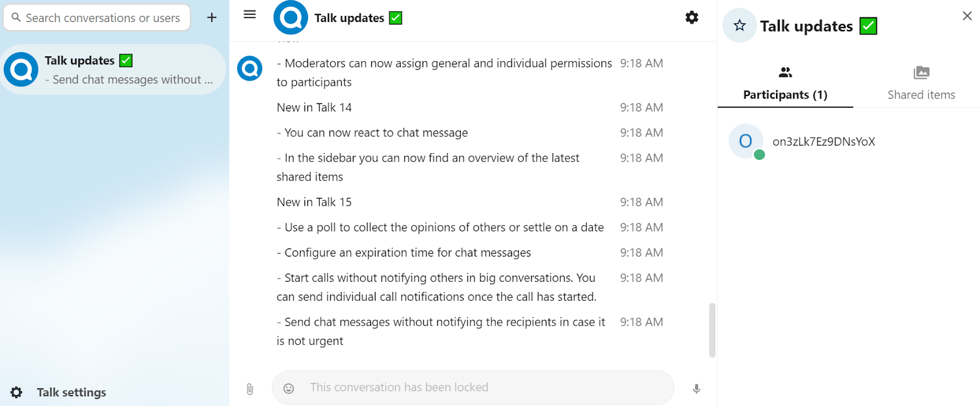This screenshot has height=406, width=980.
Task: Click the microphone voice message icon
Action: tap(696, 389)
